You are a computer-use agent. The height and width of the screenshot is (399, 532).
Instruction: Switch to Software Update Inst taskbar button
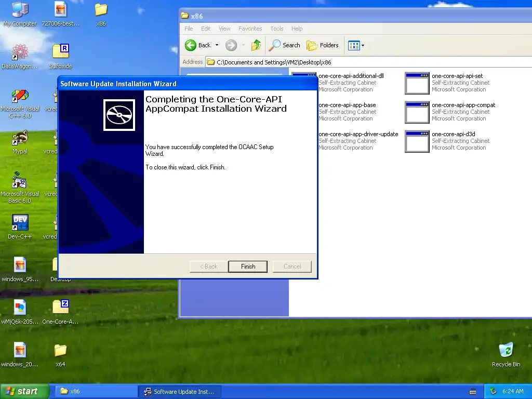coord(180,392)
